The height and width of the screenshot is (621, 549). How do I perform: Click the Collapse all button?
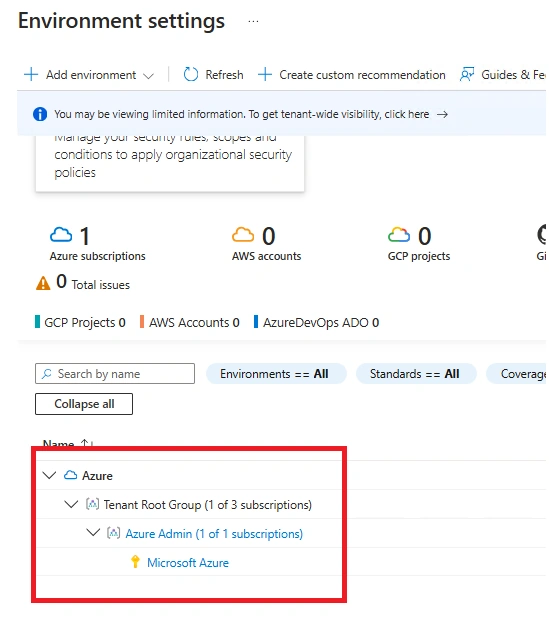tap(84, 404)
